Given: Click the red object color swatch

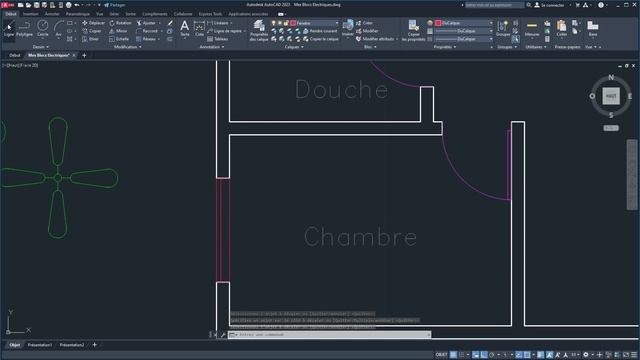Looking at the screenshot, I should coord(438,23).
